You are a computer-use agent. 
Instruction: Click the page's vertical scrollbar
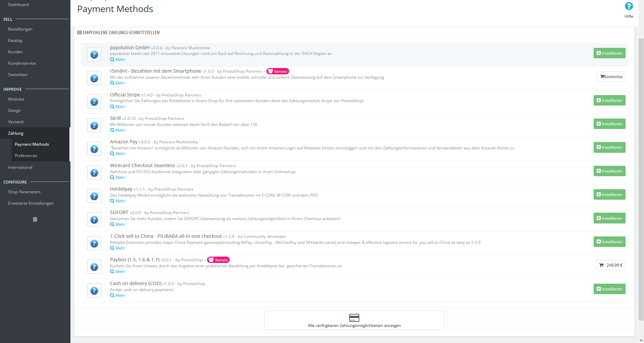coord(641,179)
